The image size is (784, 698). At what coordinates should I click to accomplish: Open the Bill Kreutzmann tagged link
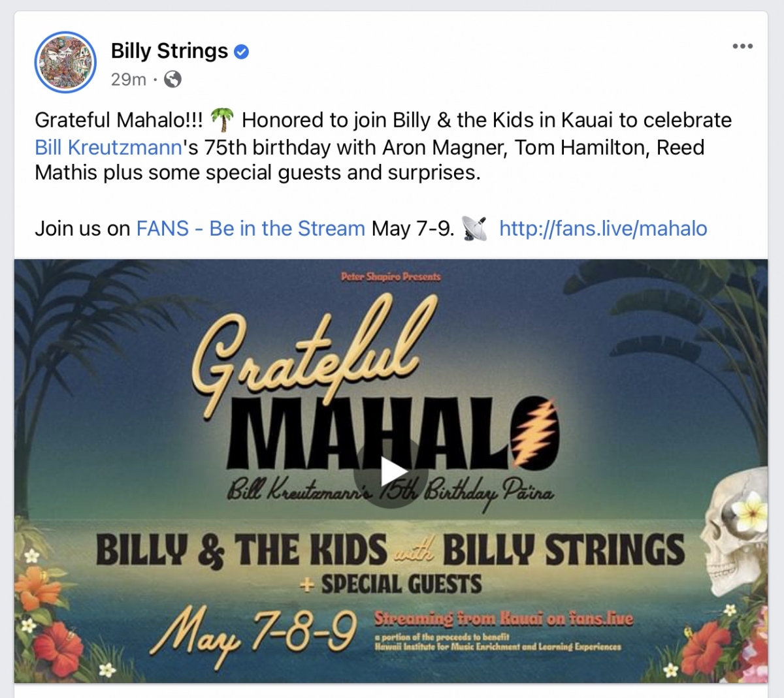108,148
